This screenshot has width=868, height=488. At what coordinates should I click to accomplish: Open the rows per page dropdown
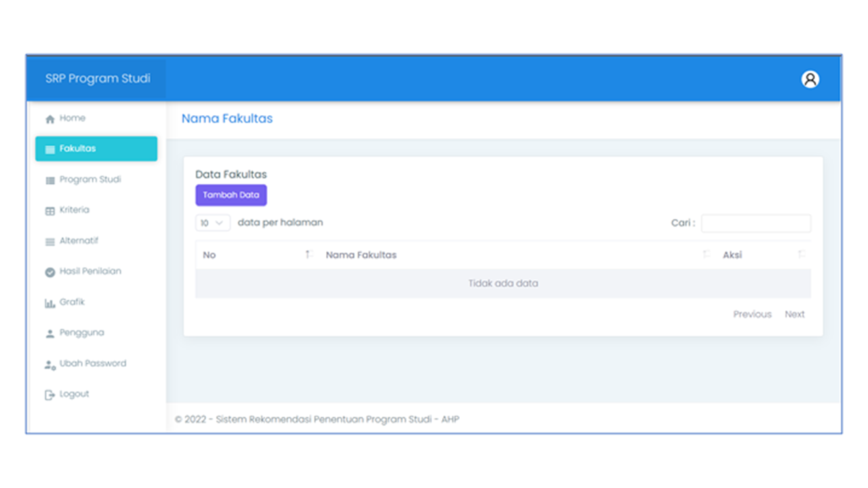pos(212,223)
